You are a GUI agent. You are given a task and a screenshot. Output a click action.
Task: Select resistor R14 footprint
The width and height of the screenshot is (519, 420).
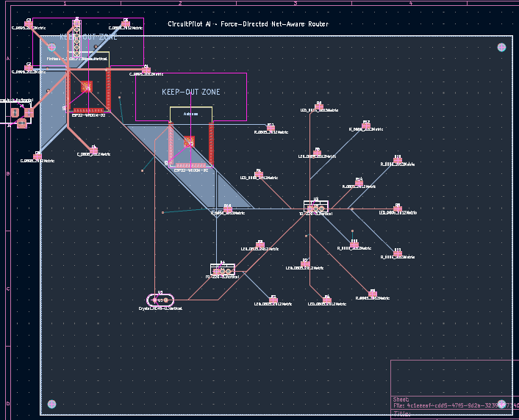[x=359, y=183]
